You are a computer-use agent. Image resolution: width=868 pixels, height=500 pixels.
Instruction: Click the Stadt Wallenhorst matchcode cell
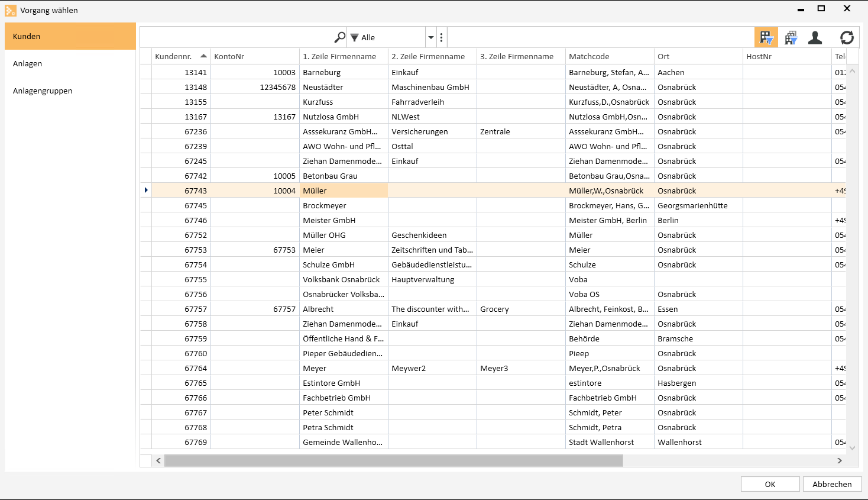(x=610, y=442)
